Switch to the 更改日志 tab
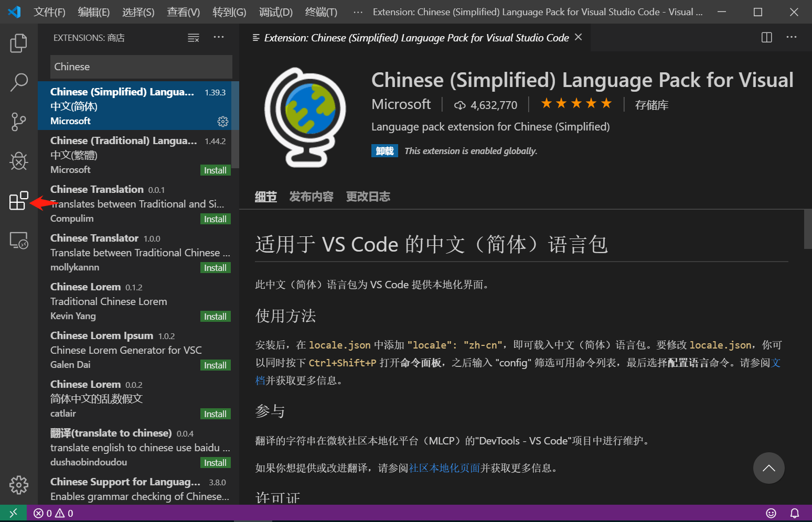This screenshot has height=522, width=812. 368,197
